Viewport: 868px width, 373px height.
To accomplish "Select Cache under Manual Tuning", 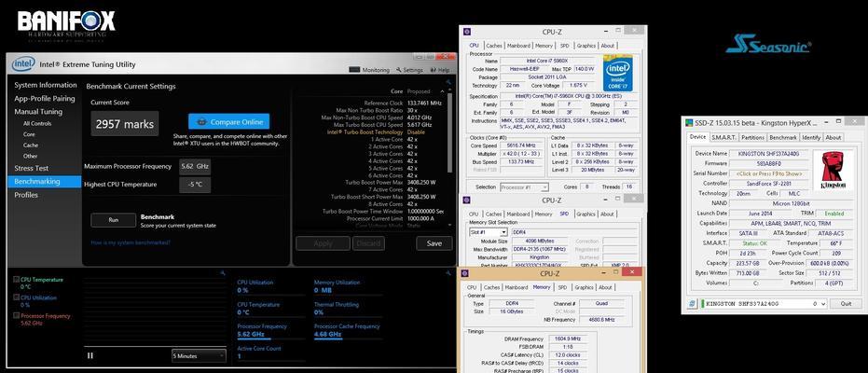I will 31,145.
